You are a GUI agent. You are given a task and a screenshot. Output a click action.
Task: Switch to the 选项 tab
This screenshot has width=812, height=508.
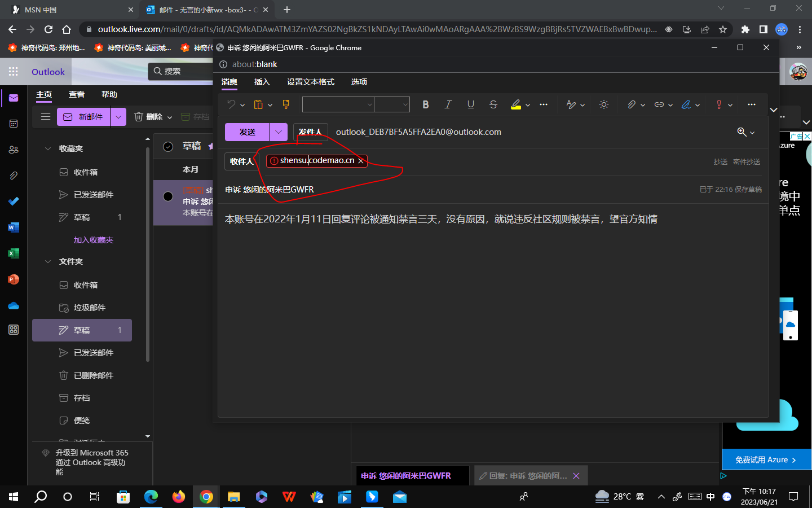click(x=359, y=82)
